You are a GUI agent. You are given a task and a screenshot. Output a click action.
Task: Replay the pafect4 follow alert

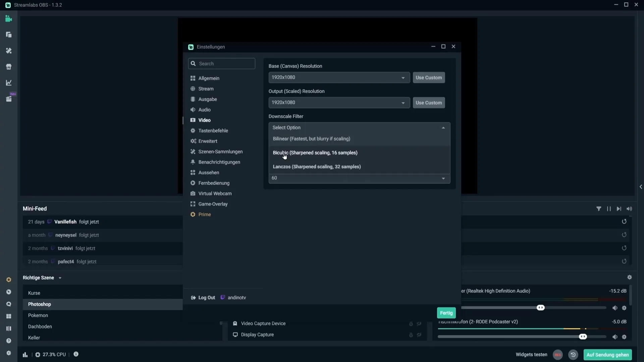point(624,261)
